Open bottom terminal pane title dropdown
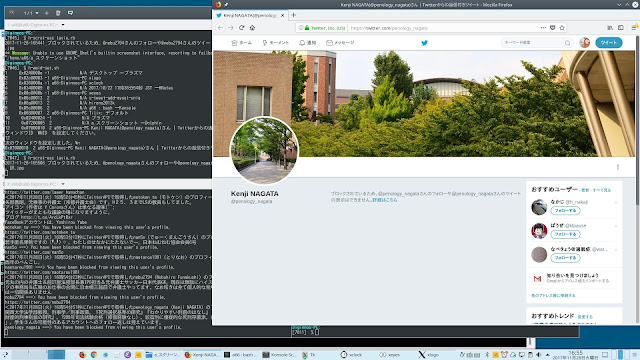The height and width of the screenshot is (360, 640). [63, 184]
